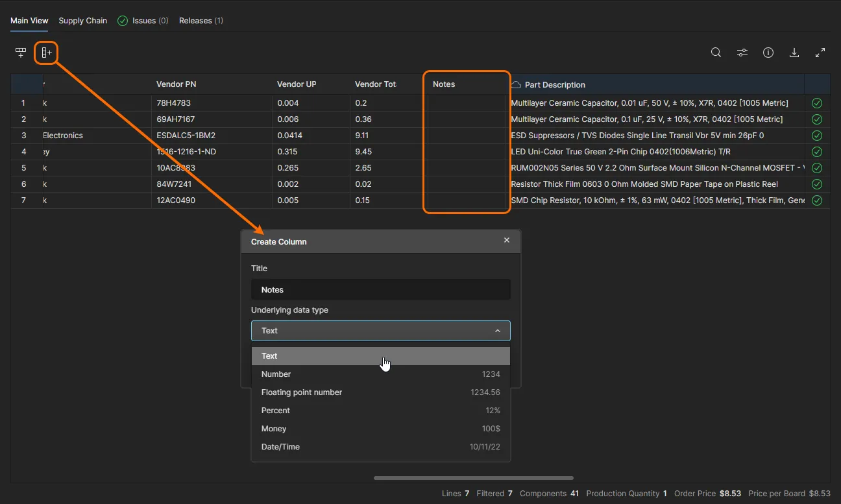The height and width of the screenshot is (504, 841).
Task: Click the add row icon in toolbar
Action: (21, 53)
